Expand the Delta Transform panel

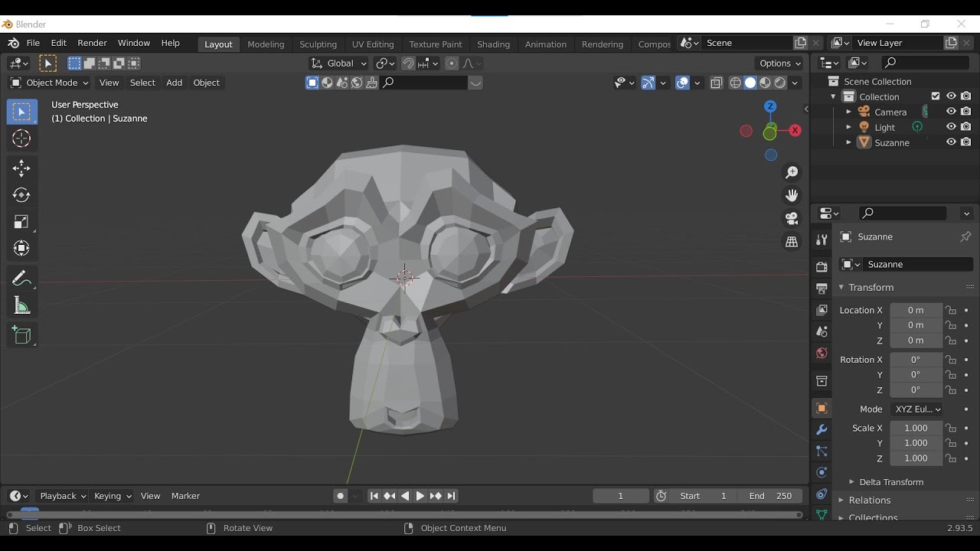(891, 482)
